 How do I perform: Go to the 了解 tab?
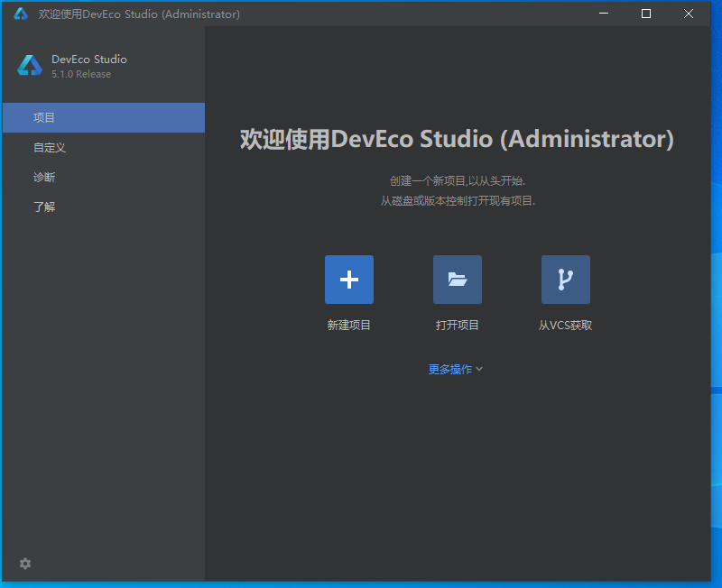click(x=44, y=207)
